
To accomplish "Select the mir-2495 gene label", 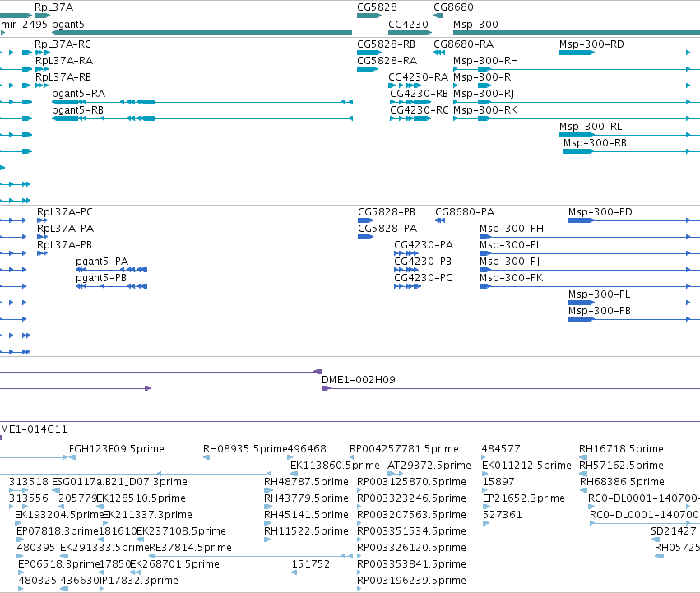I will click(24, 24).
